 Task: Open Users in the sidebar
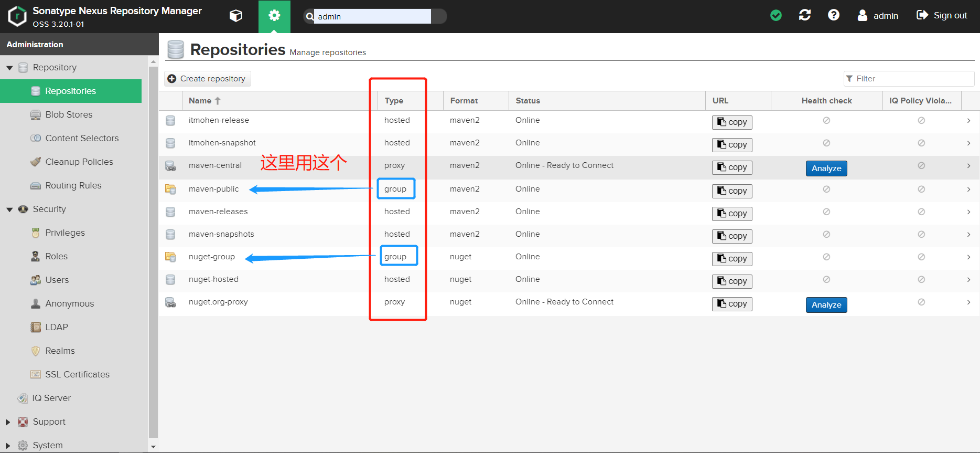point(57,280)
